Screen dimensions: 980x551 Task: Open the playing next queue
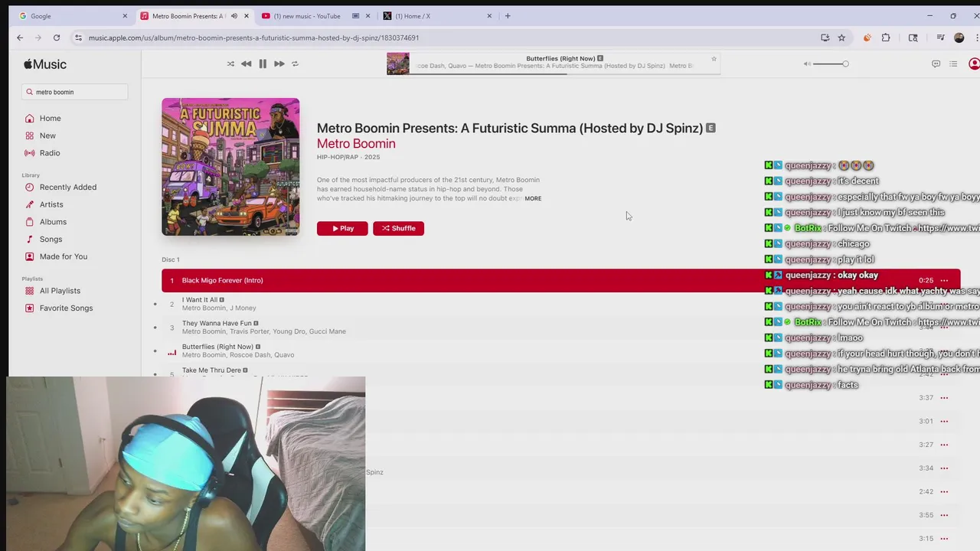(x=953, y=64)
